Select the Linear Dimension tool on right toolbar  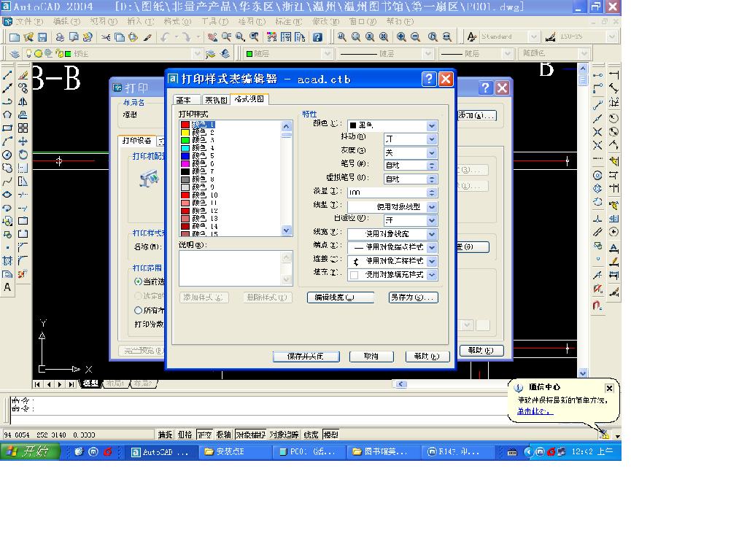[x=614, y=75]
